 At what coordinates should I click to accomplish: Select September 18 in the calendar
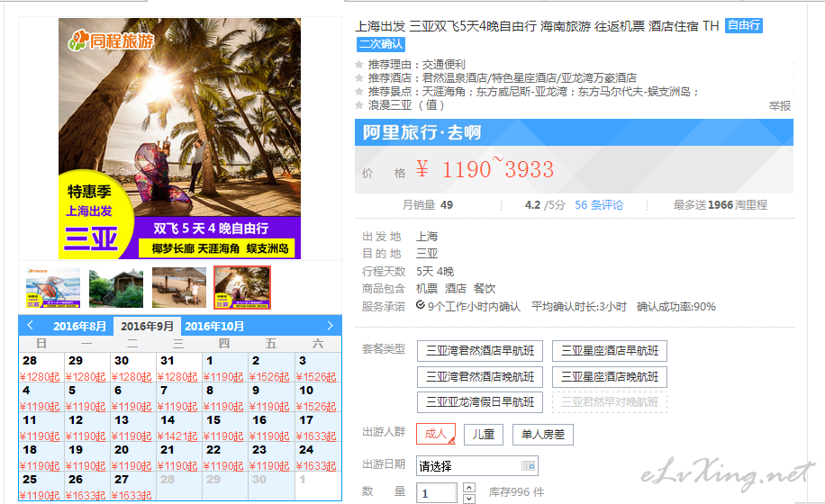(x=41, y=457)
